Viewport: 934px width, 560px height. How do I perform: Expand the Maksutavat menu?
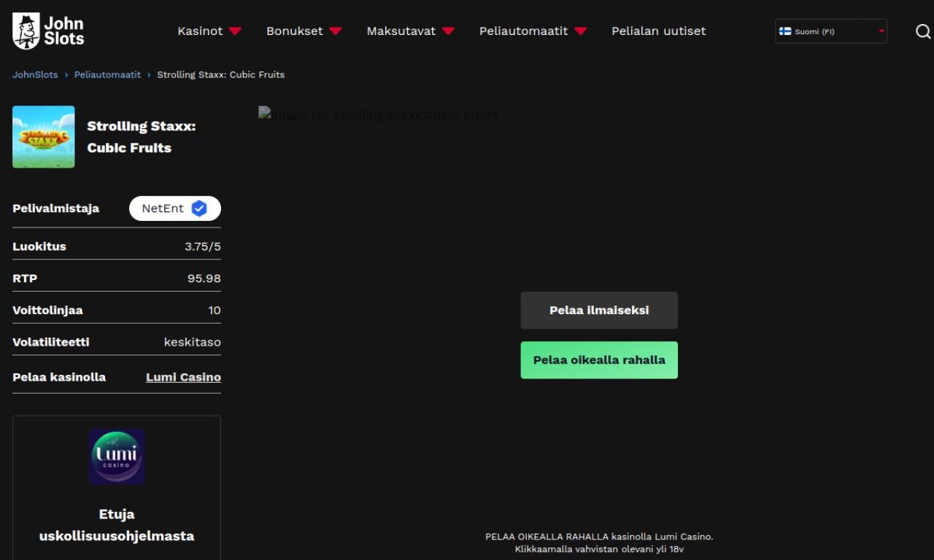click(410, 31)
